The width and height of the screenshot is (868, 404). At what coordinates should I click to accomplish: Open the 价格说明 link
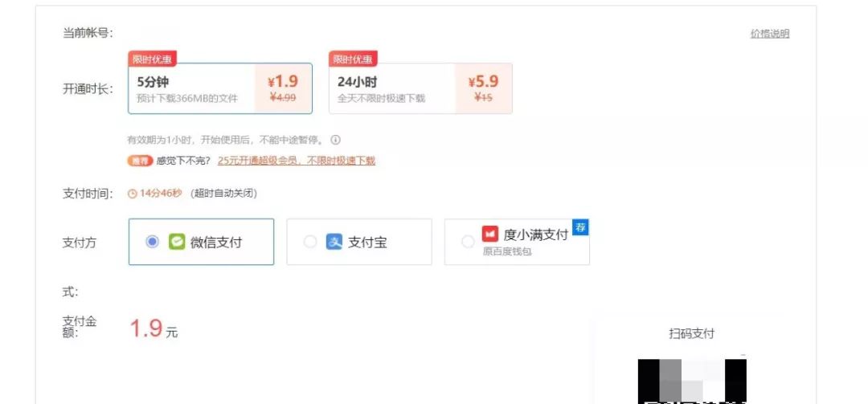tap(769, 34)
